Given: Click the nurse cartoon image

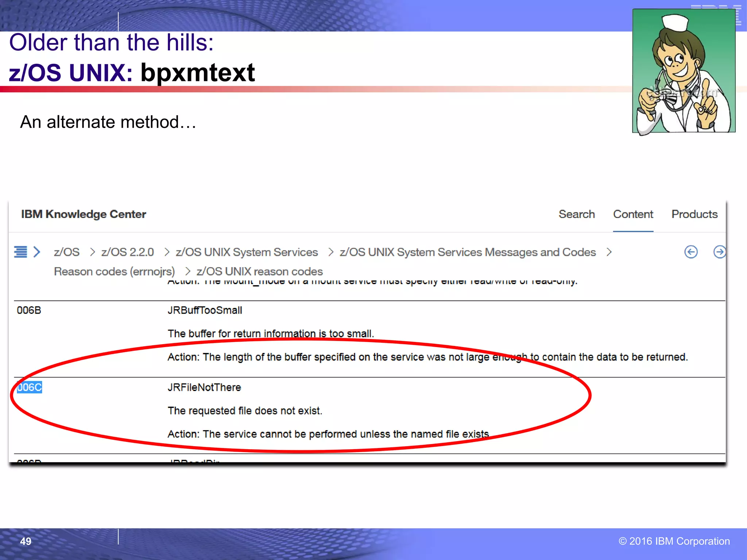Looking at the screenshot, I should (x=684, y=71).
